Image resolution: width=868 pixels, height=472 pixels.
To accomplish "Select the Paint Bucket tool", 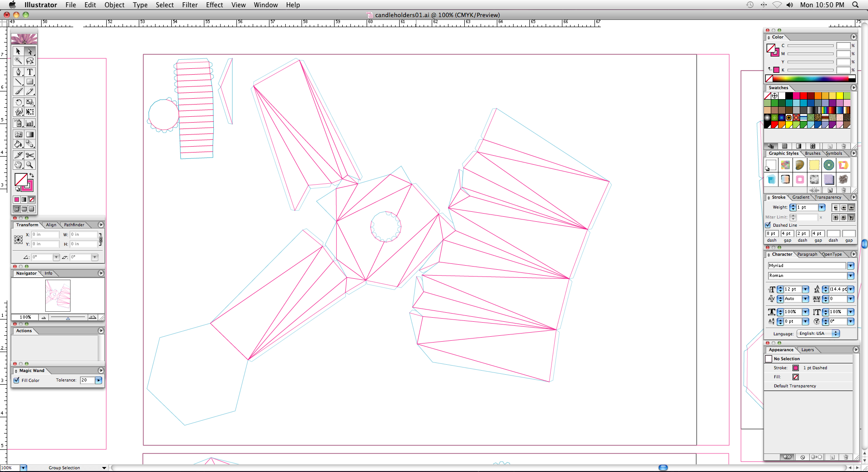I will (x=18, y=144).
